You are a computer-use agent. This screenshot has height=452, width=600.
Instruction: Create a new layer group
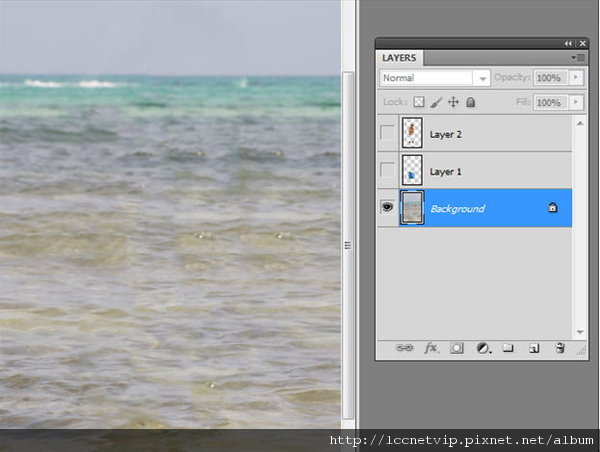(x=508, y=348)
